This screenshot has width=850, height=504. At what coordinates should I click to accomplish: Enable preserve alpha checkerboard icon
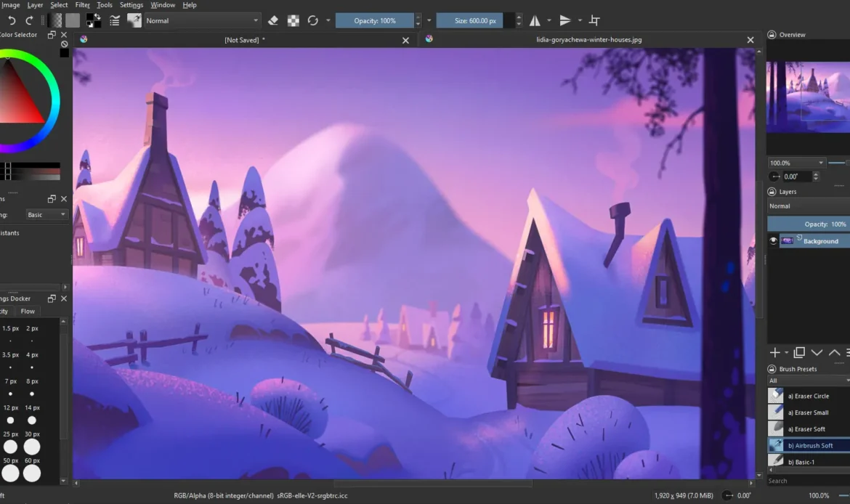coord(293,21)
